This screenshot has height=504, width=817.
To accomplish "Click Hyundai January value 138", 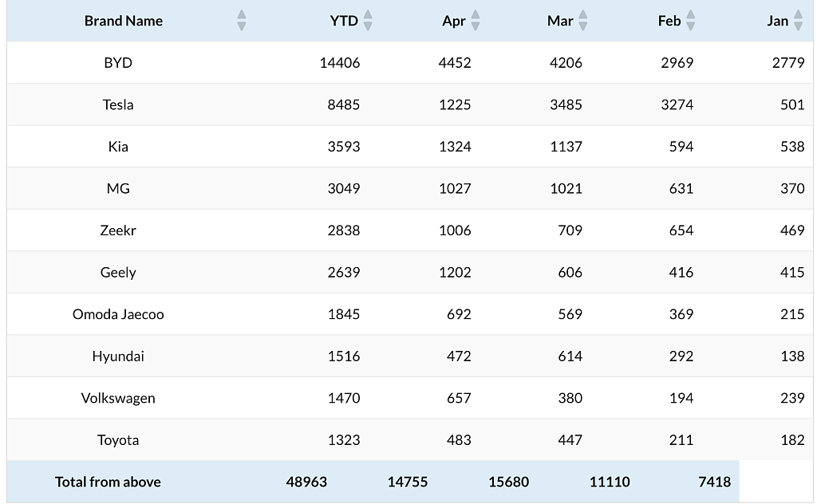I will pyautogui.click(x=792, y=356).
